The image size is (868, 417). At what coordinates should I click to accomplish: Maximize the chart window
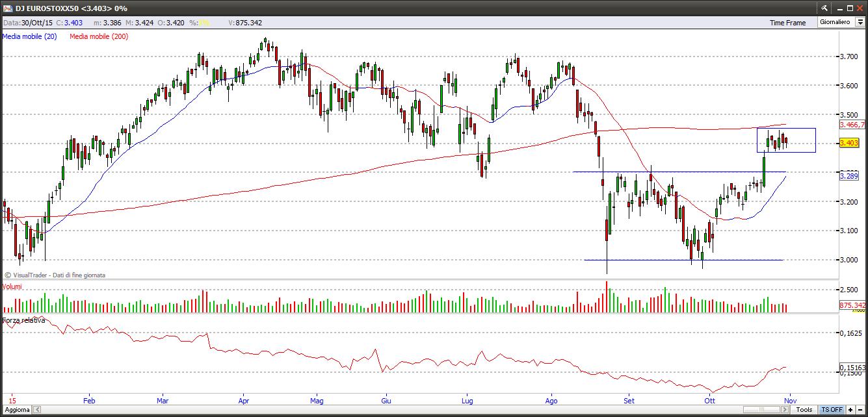(849, 8)
